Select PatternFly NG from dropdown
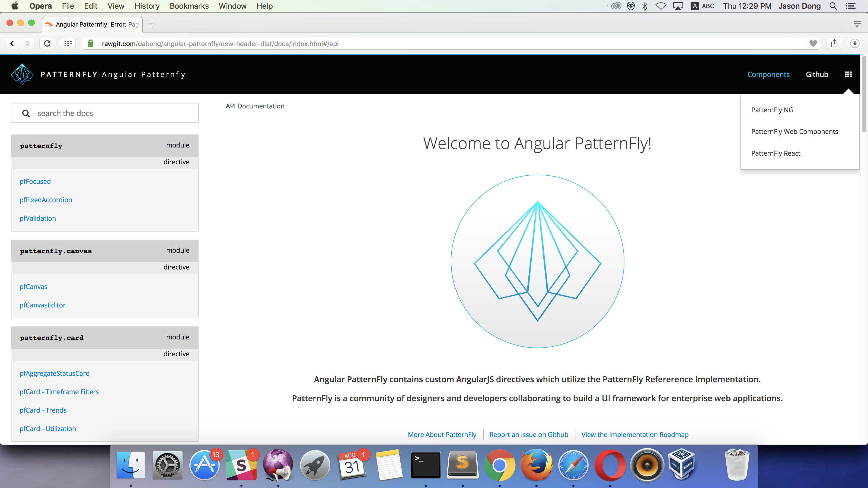 pos(772,110)
